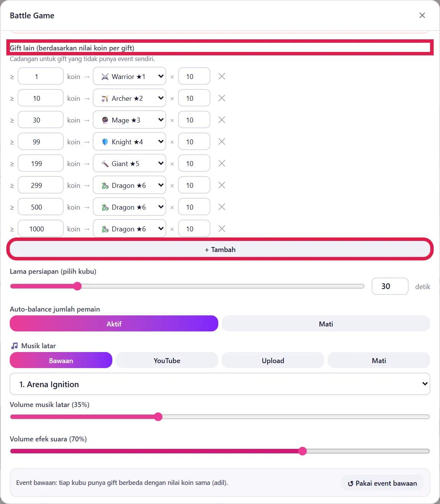
Task: Expand the Arena Ignition track dropdown
Action: coord(220,384)
